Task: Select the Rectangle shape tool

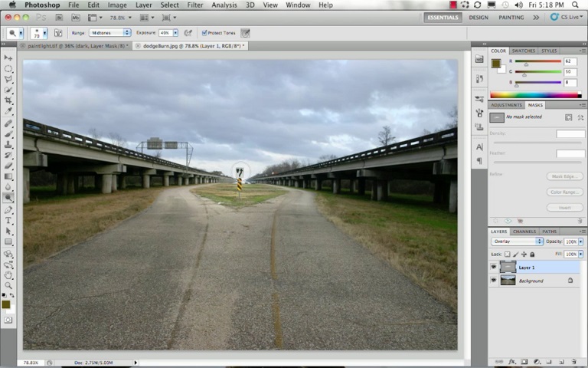Action: click(8, 242)
